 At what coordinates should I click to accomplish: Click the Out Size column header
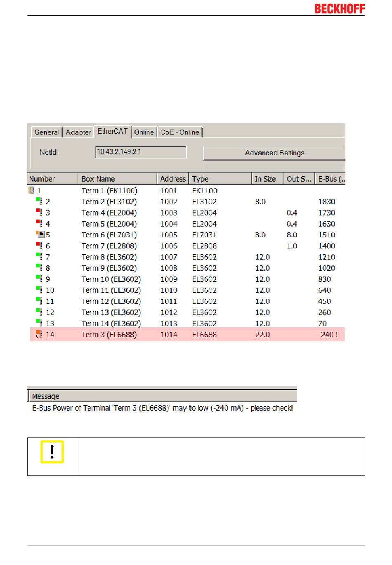pos(299,179)
